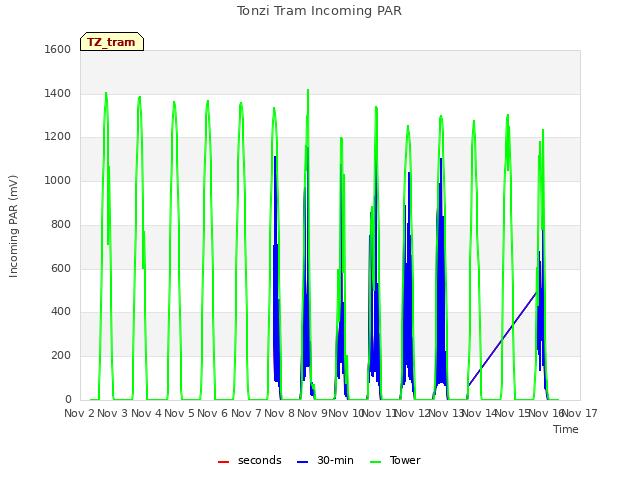Select the 200 y-axis tick label
This screenshot has height=480, width=640.
pyautogui.click(x=61, y=356)
